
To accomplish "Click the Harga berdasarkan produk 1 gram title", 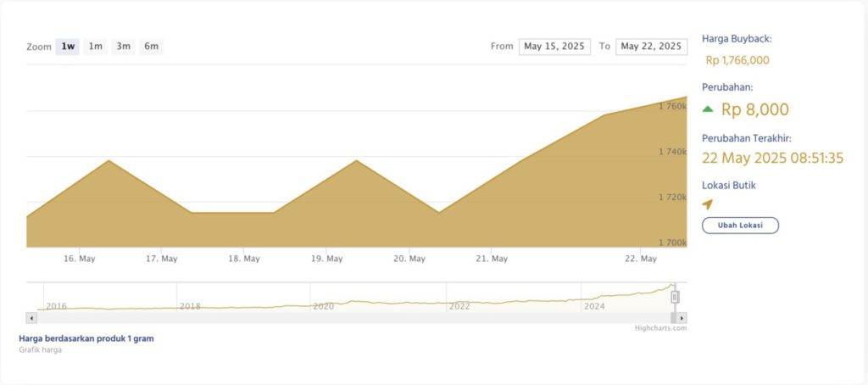I will coord(86,338).
